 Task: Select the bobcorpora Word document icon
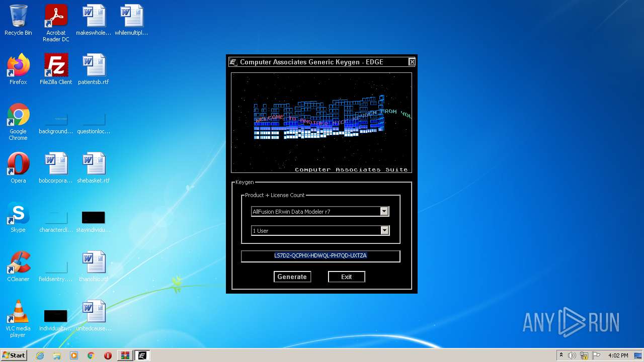pyautogui.click(x=56, y=168)
